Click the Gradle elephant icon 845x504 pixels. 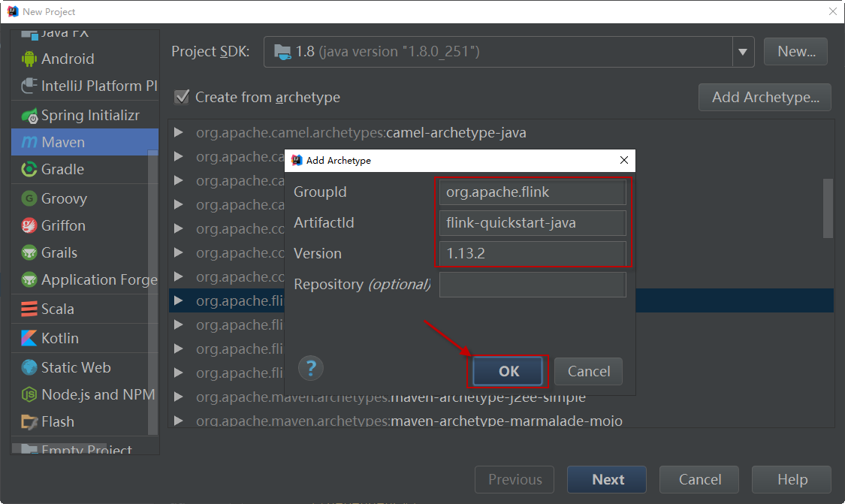coord(29,170)
